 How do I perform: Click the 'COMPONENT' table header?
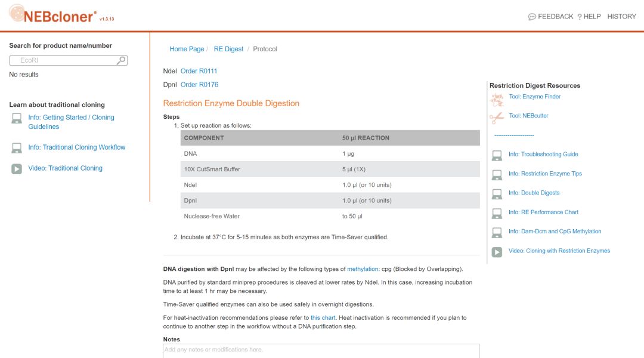click(204, 138)
